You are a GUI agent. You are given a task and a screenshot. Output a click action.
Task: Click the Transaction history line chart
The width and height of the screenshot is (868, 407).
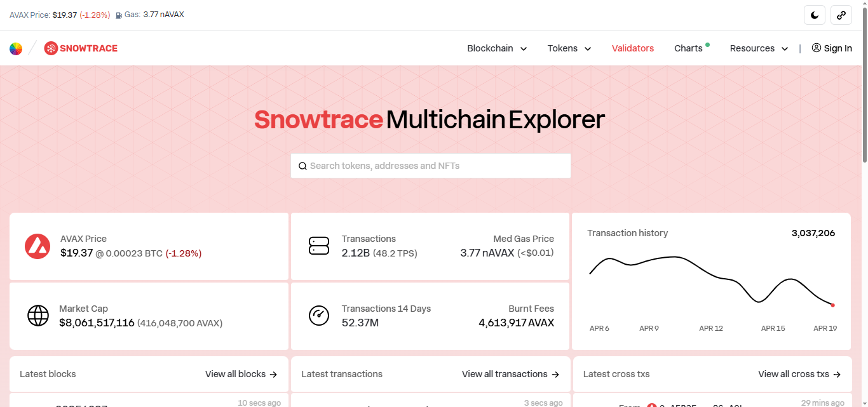[711, 280]
